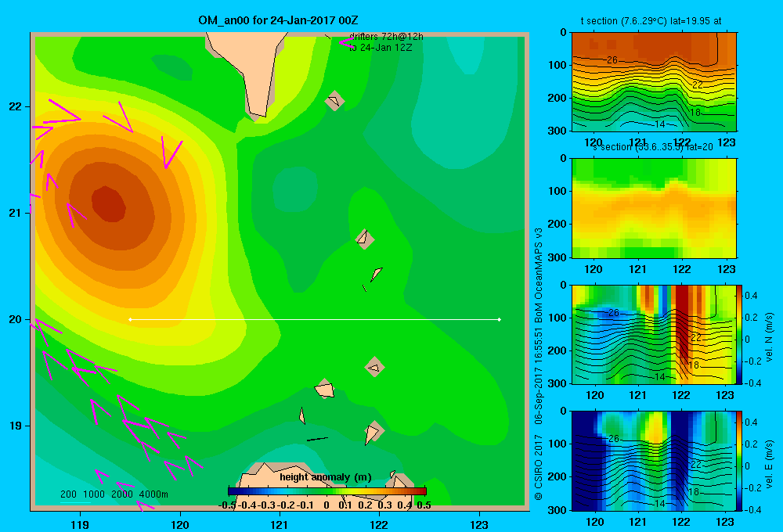783x532 pixels.
Task: Click the "s section (33.6..35.5) lat=20" title
Action: [653, 147]
